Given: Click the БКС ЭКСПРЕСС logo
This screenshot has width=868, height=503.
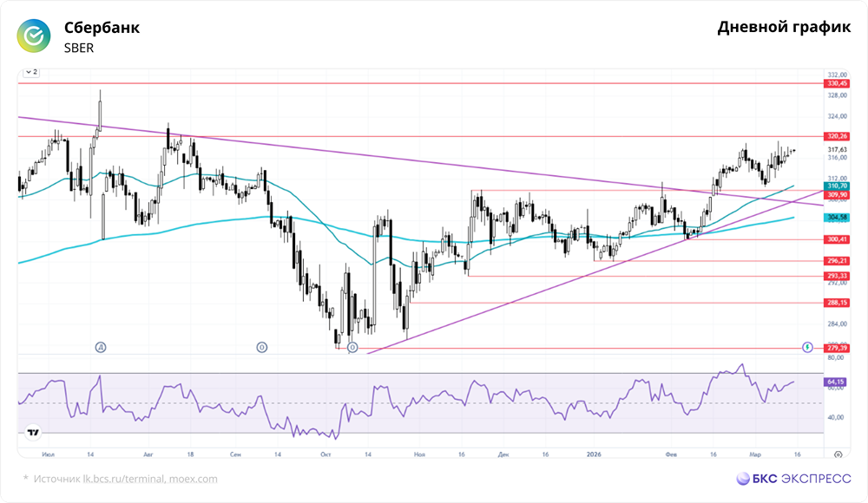Looking at the screenshot, I should click(x=793, y=479).
